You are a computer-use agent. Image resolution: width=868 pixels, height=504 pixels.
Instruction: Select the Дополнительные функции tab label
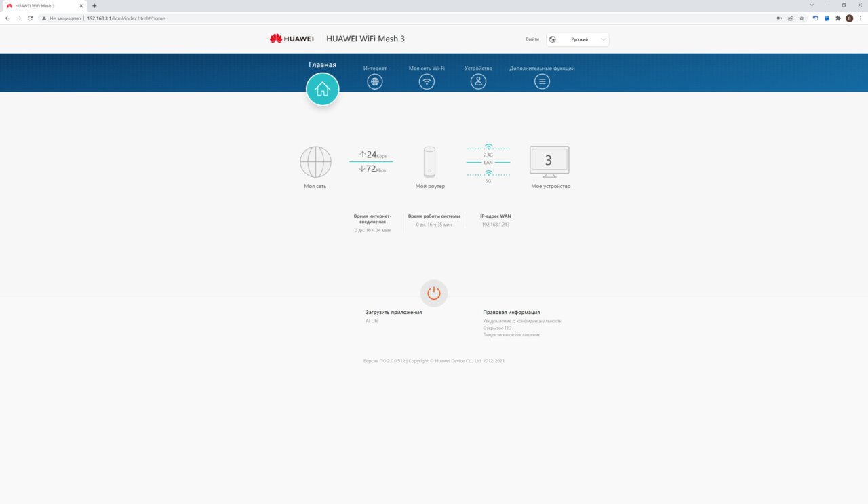pos(542,69)
